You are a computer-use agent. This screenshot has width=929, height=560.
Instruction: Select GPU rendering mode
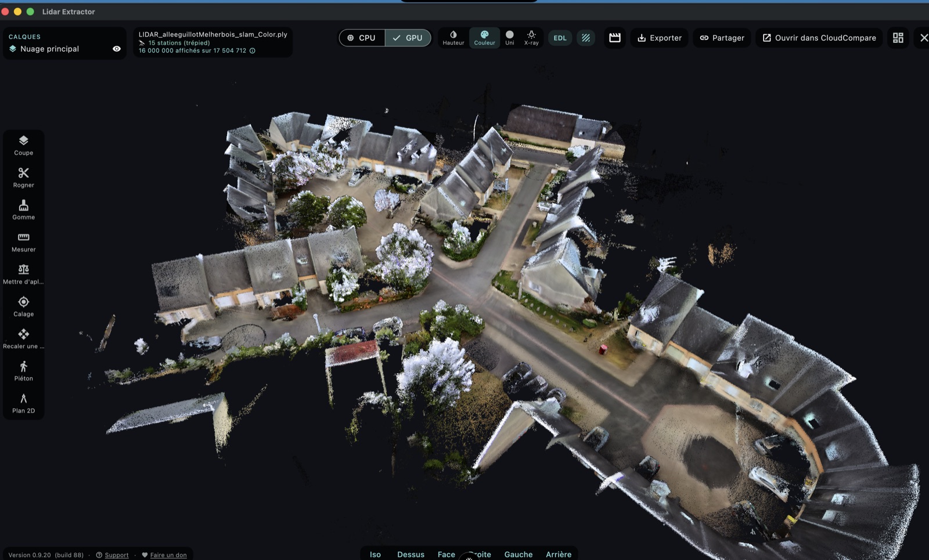coord(408,38)
